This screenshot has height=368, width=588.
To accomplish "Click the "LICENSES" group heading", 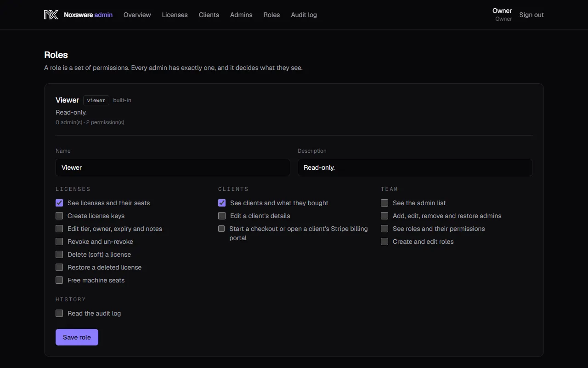I will coord(73,189).
